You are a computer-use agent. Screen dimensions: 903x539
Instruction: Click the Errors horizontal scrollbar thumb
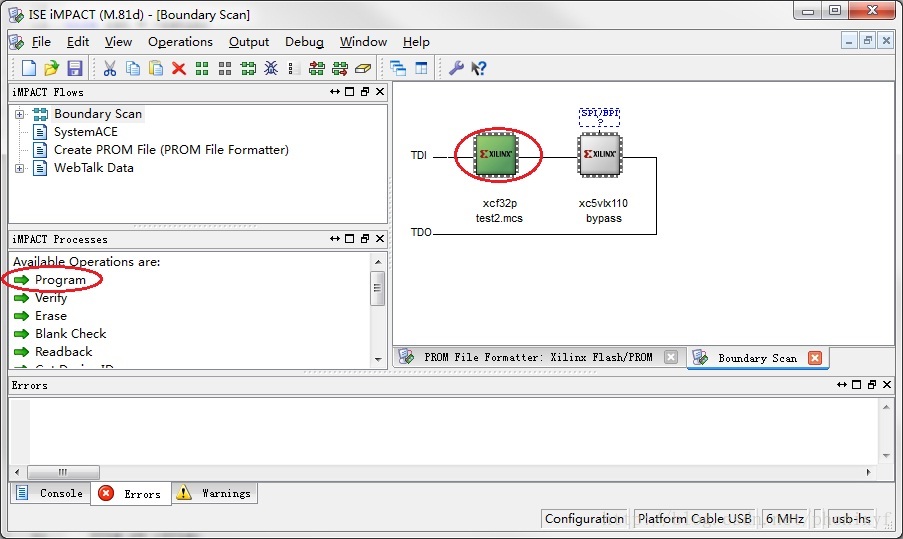pos(63,472)
